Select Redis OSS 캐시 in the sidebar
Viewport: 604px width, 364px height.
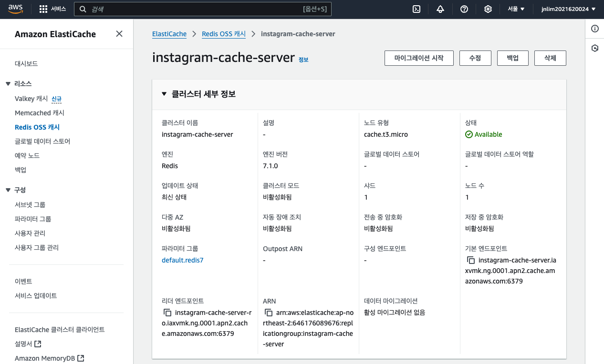tap(37, 127)
